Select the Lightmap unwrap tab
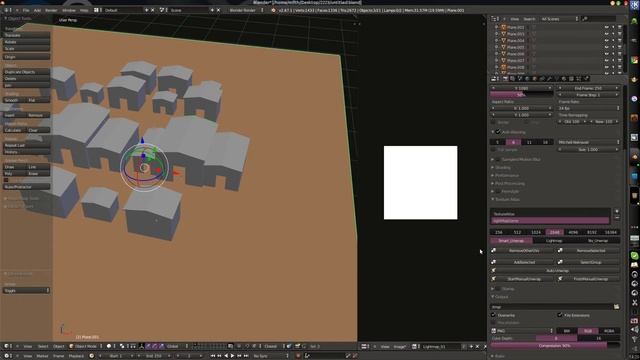This screenshot has width=640, height=360. [554, 241]
